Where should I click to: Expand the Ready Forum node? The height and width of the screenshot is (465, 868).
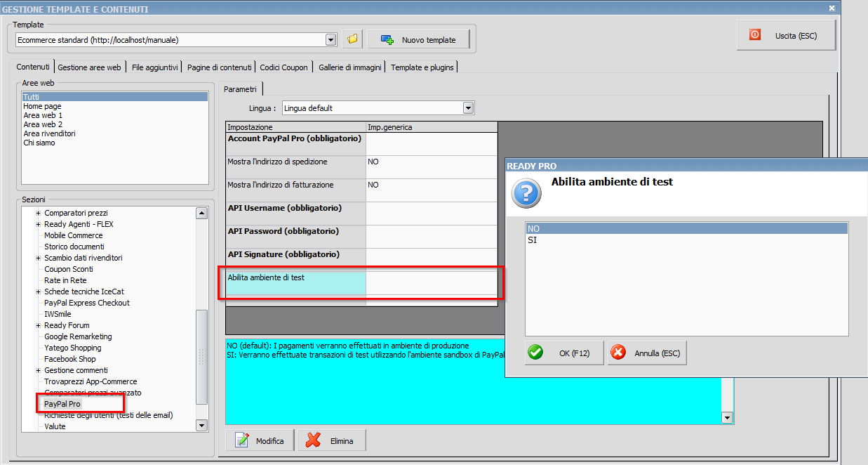pyautogui.click(x=38, y=325)
